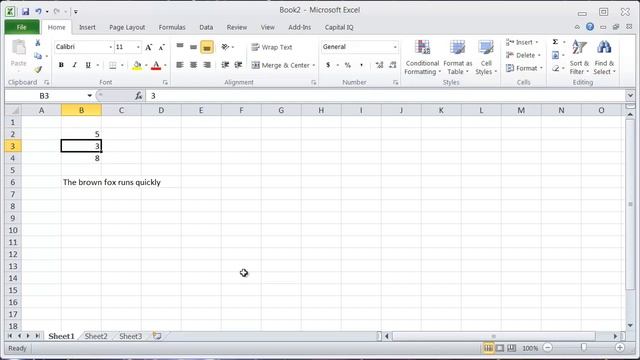Click Find & Select button
The width and height of the screenshot is (640, 360).
tap(604, 57)
